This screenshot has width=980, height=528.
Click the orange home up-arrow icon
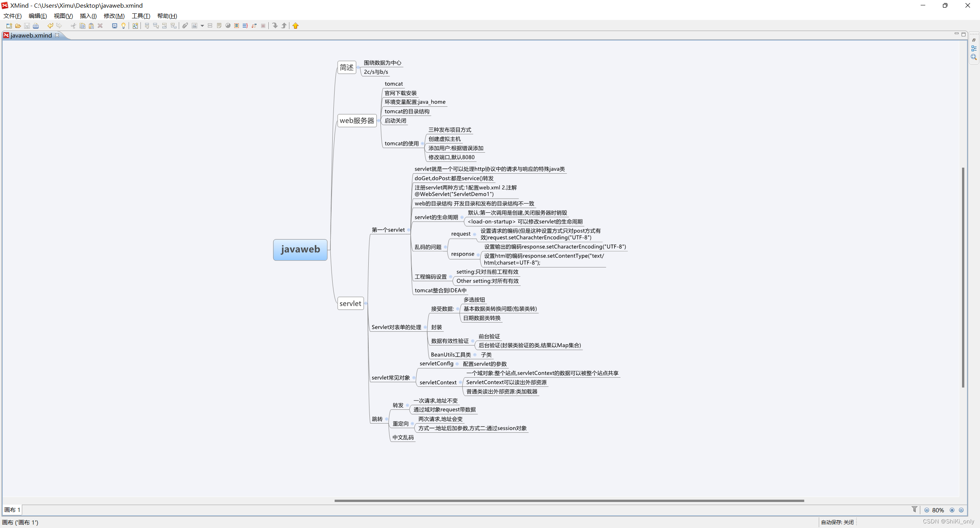click(x=296, y=26)
